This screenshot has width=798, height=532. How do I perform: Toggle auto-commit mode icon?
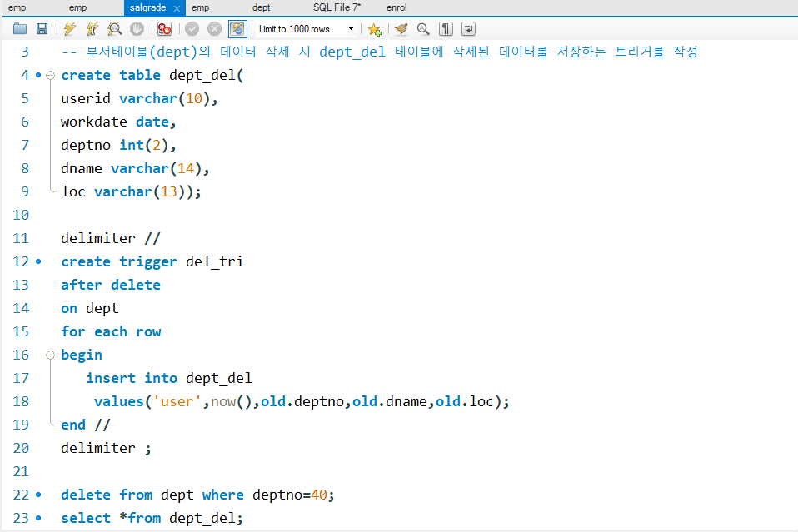237,29
